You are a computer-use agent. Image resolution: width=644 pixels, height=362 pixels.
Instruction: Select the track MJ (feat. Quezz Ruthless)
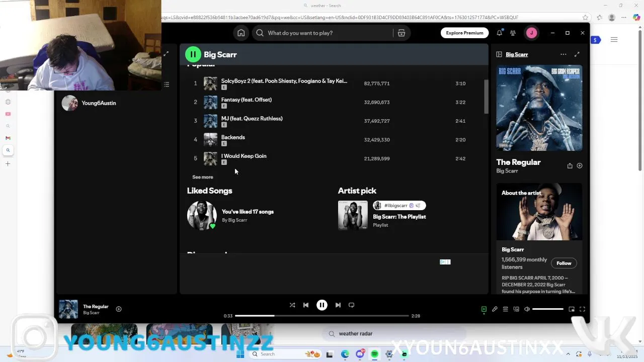click(252, 119)
